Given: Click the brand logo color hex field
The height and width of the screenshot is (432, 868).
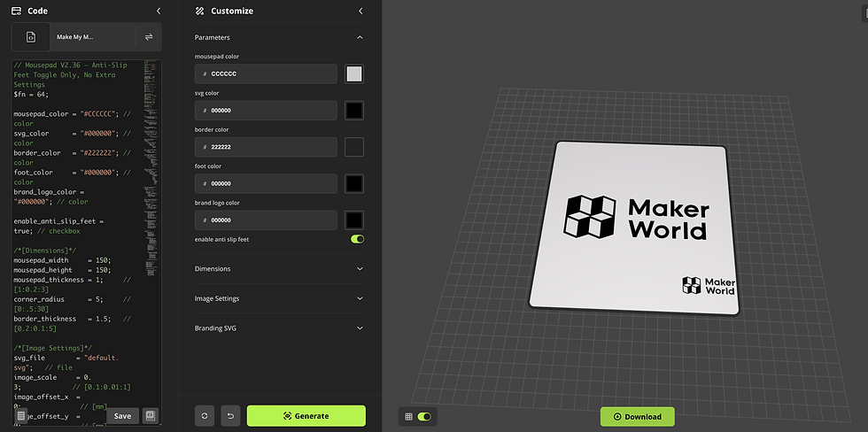Looking at the screenshot, I should [x=266, y=220].
